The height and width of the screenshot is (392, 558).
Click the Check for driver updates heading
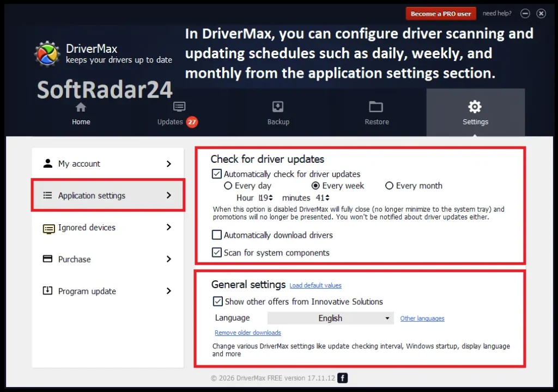(x=267, y=159)
